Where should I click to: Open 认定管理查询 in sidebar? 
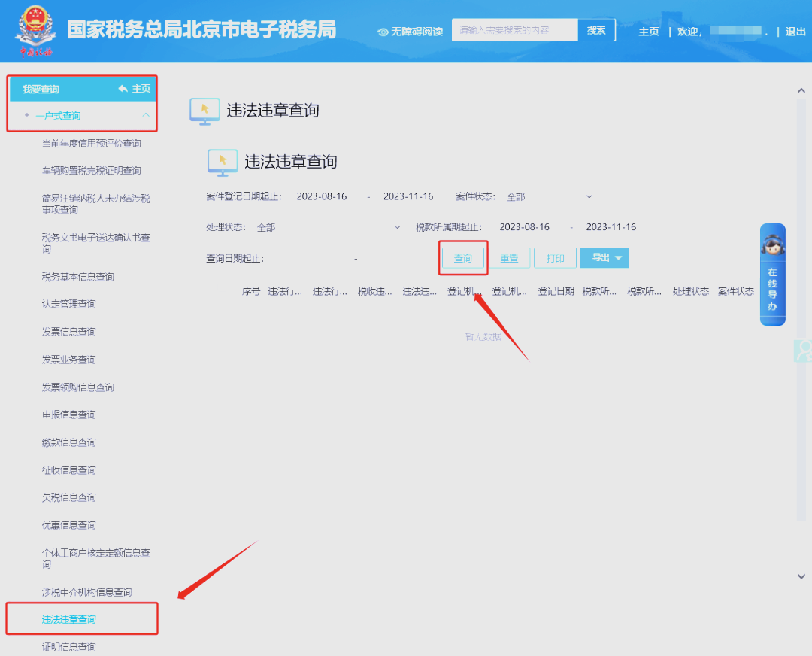[69, 304]
